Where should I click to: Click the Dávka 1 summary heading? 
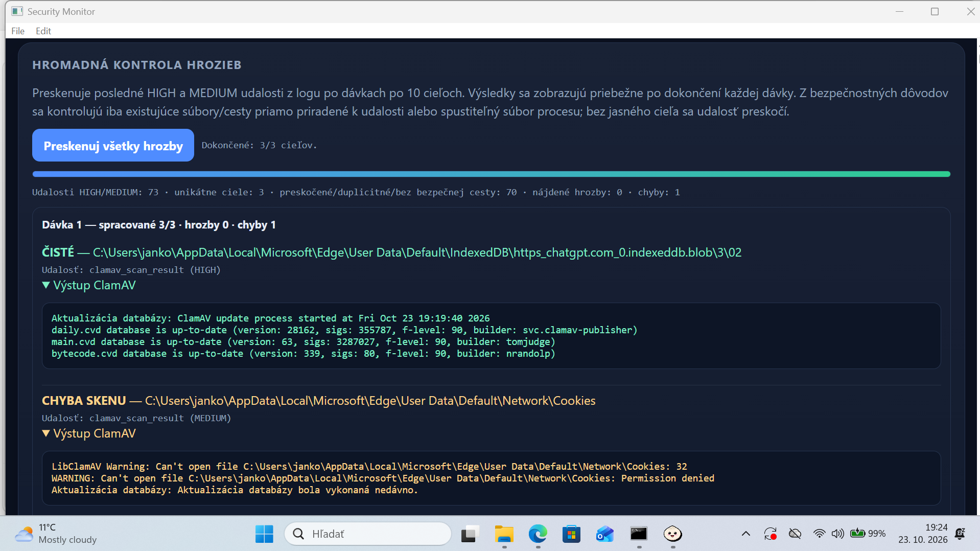(159, 225)
